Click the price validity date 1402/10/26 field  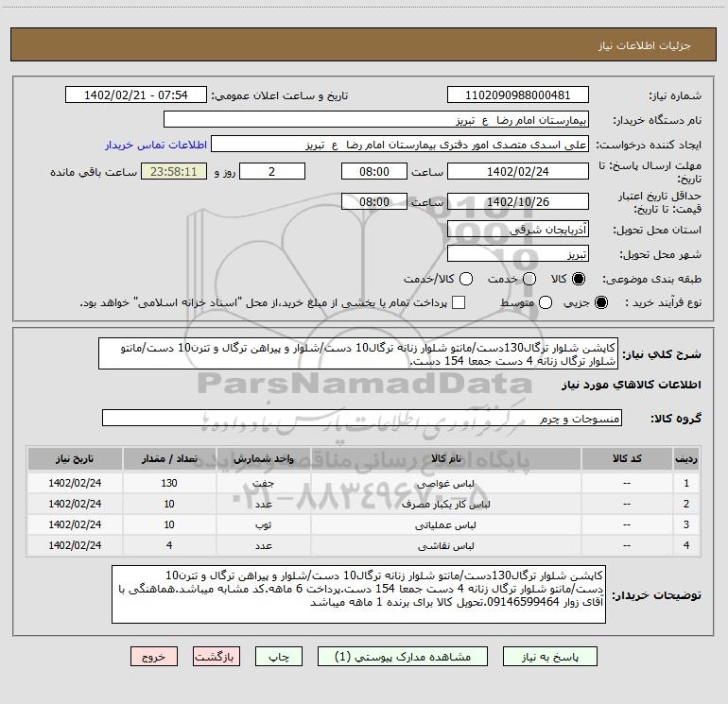pos(518,201)
